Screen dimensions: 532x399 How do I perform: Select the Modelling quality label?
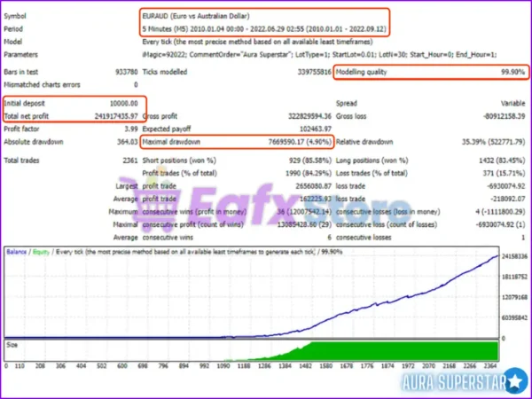tap(362, 72)
